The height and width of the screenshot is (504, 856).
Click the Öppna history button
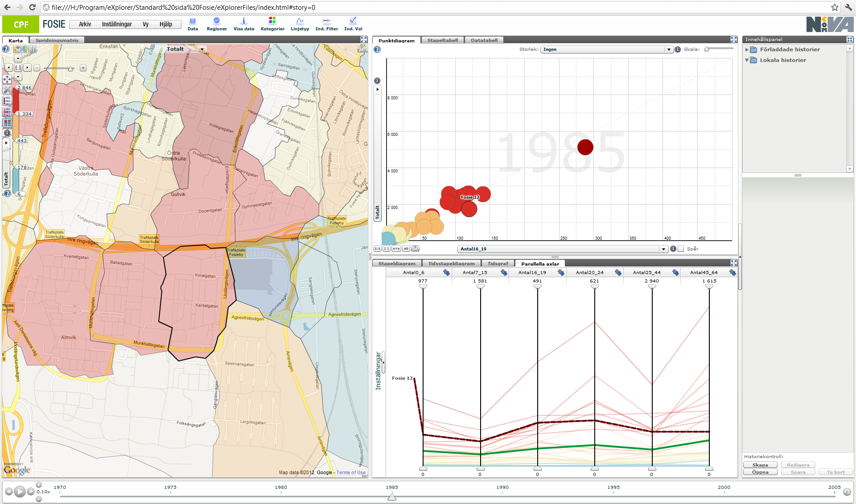(x=760, y=472)
